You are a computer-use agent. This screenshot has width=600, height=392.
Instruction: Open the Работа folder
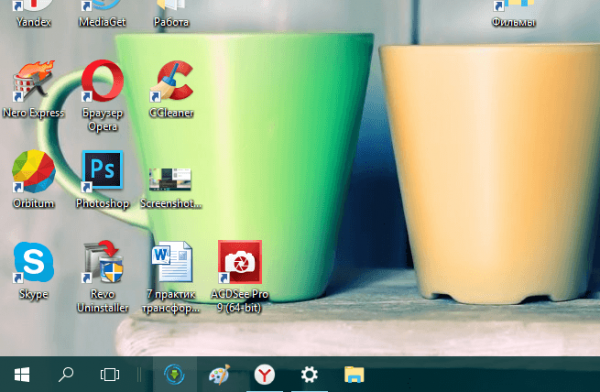(171, 13)
